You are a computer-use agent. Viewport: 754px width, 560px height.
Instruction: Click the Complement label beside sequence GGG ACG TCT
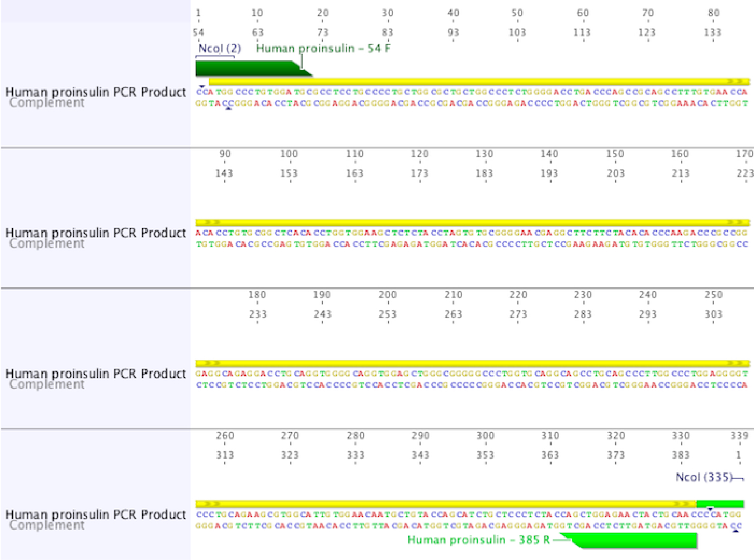(47, 525)
